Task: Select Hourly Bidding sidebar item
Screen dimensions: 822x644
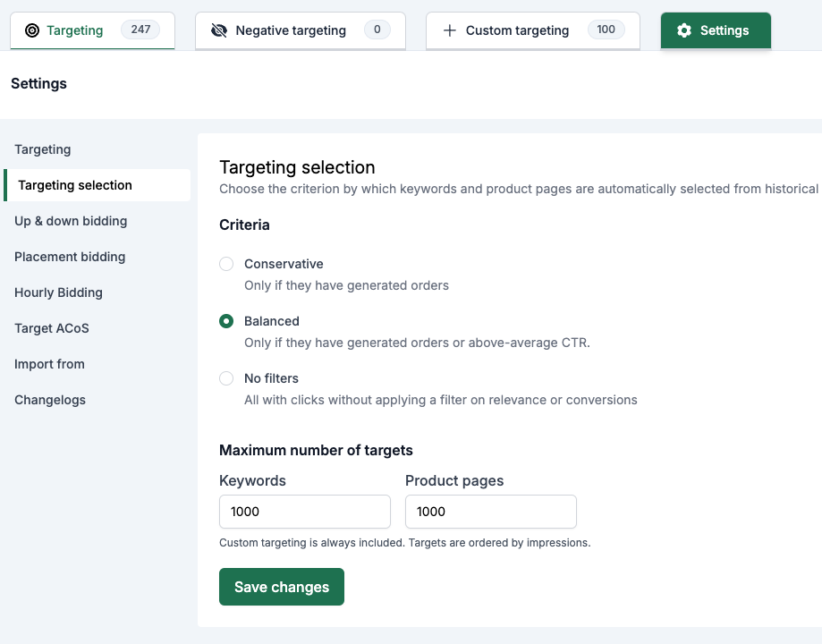Action: click(x=58, y=292)
